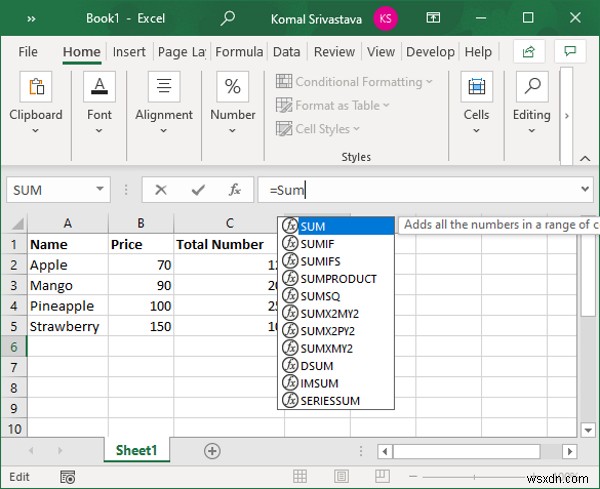Confirm formula entry with the checkmark
The width and height of the screenshot is (600, 489).
point(198,190)
